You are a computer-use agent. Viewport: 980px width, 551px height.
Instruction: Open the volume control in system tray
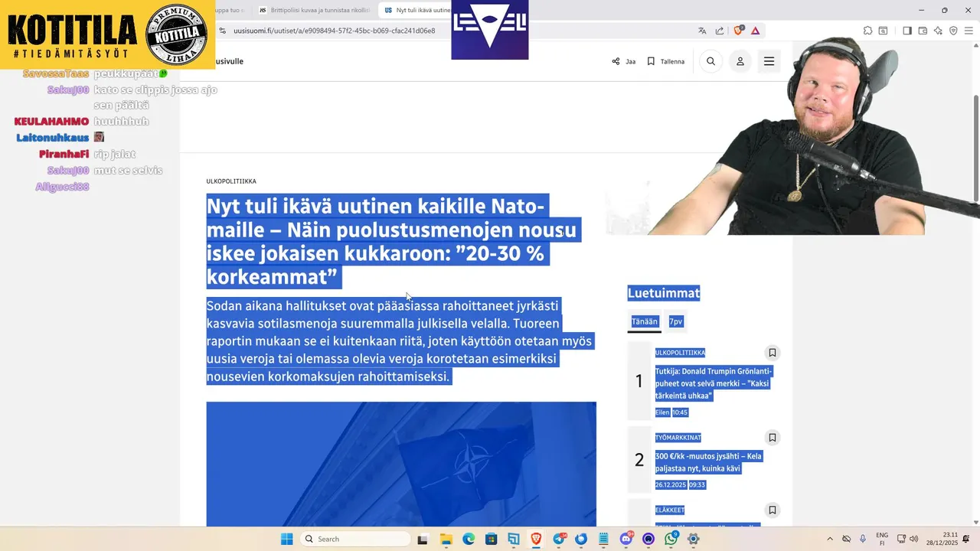coord(913,539)
